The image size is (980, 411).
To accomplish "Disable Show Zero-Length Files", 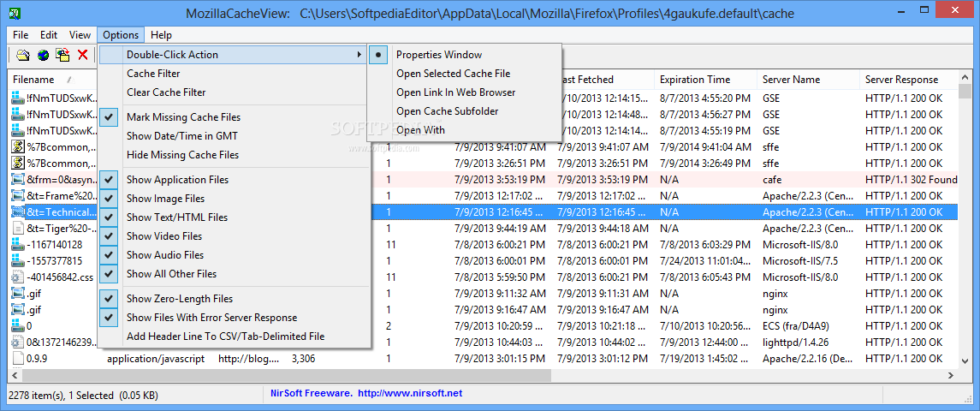I will tap(235, 298).
